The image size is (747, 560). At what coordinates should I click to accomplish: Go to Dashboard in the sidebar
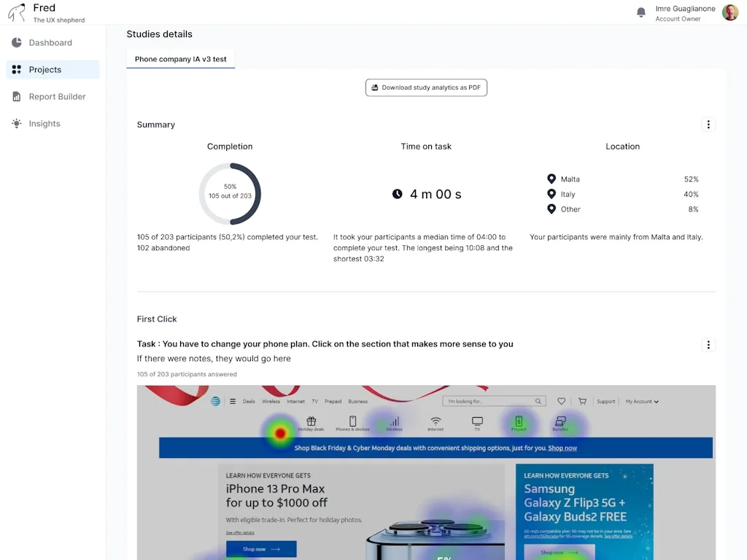[51, 43]
